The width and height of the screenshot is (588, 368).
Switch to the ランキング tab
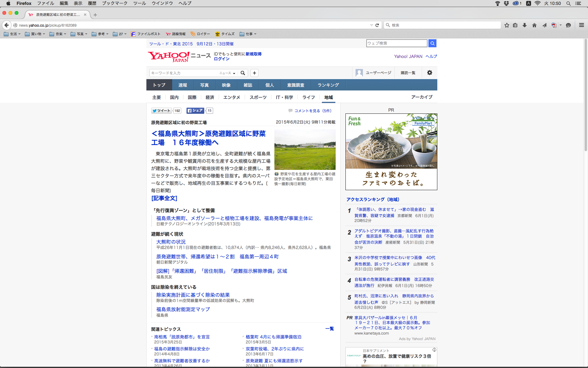tap(328, 85)
